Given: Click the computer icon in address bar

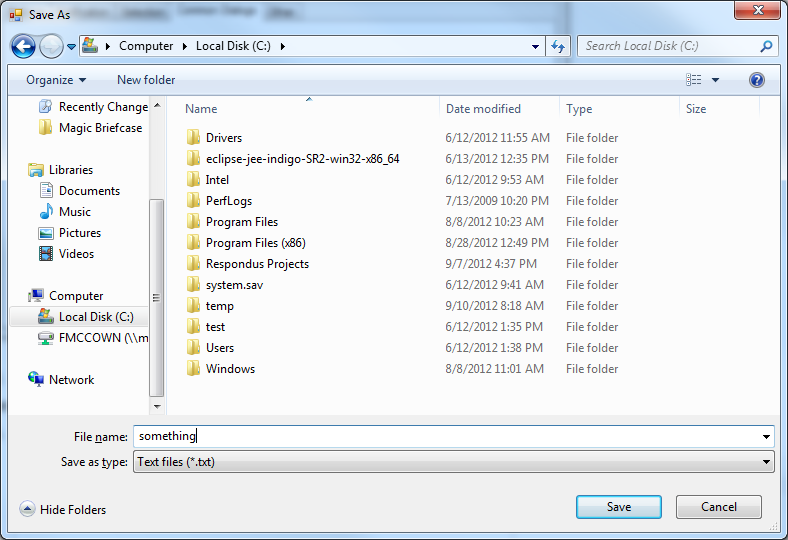Looking at the screenshot, I should click(x=90, y=46).
